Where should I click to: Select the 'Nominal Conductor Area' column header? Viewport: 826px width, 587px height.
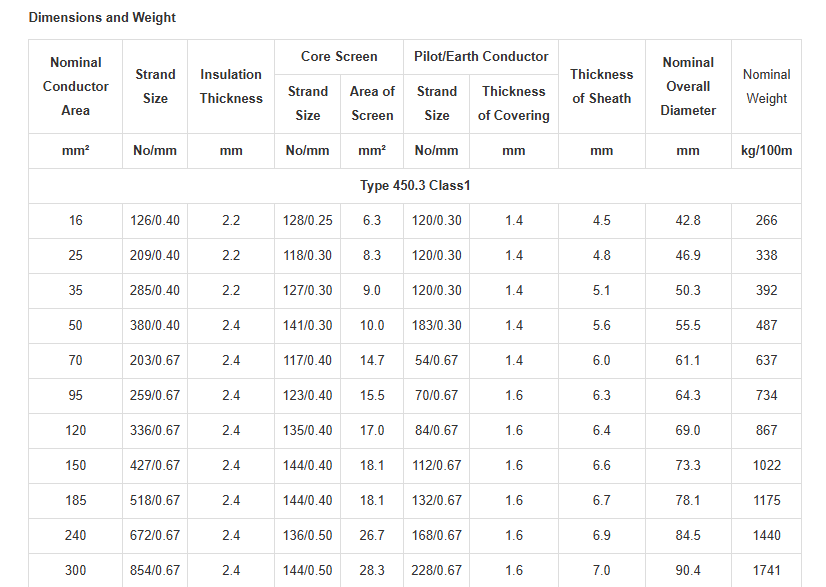[x=75, y=86]
